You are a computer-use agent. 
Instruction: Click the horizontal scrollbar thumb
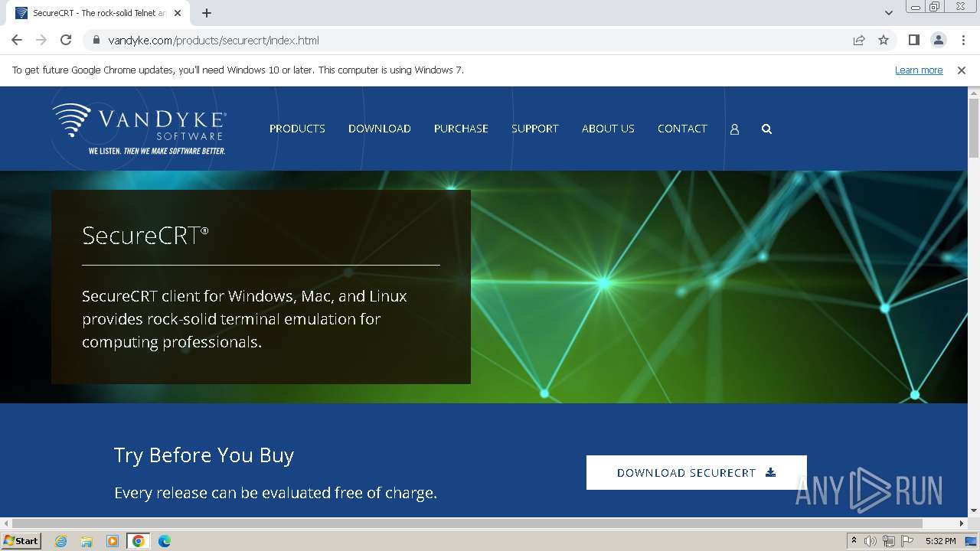point(467,523)
